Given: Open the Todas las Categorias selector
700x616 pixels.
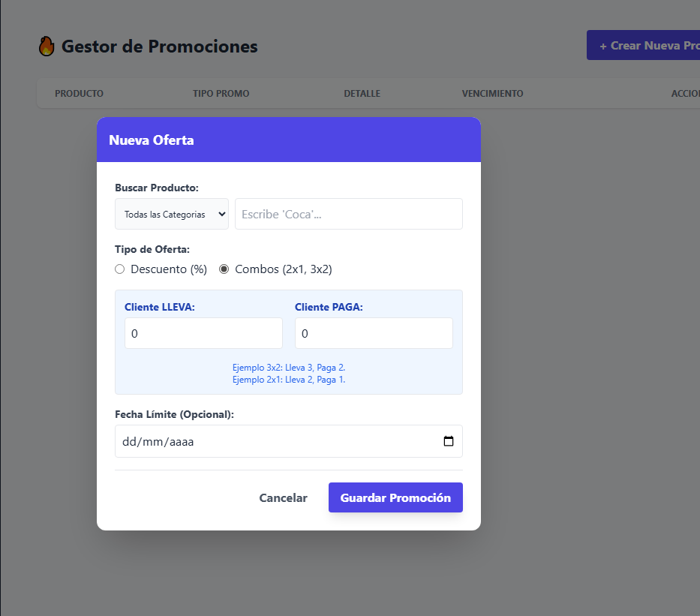Looking at the screenshot, I should (x=171, y=214).
